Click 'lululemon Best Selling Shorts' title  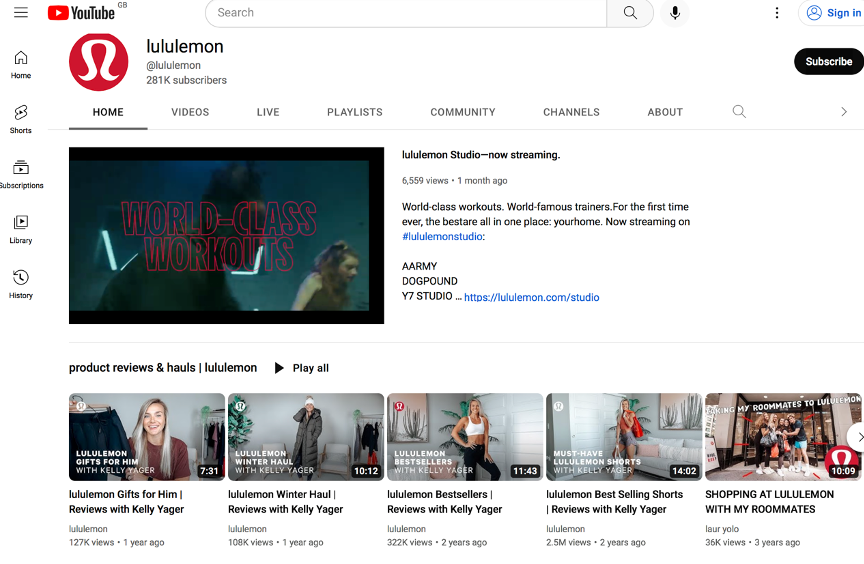(x=614, y=502)
